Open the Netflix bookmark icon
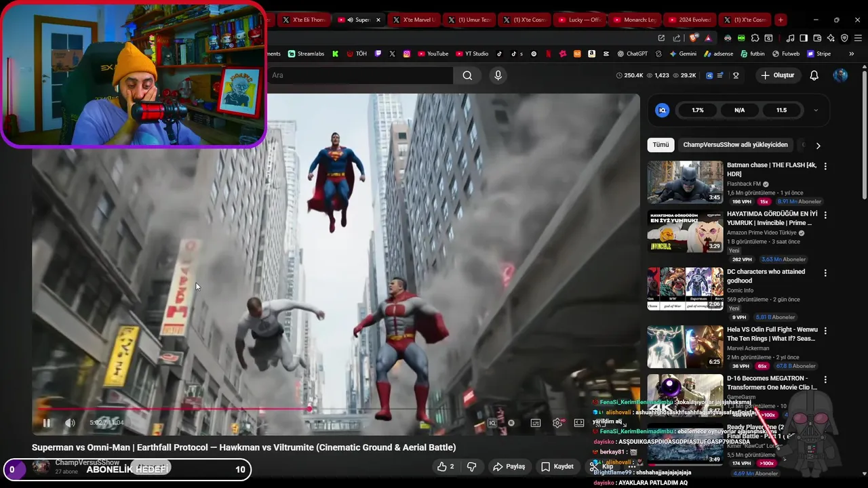The image size is (868, 488). [548, 54]
